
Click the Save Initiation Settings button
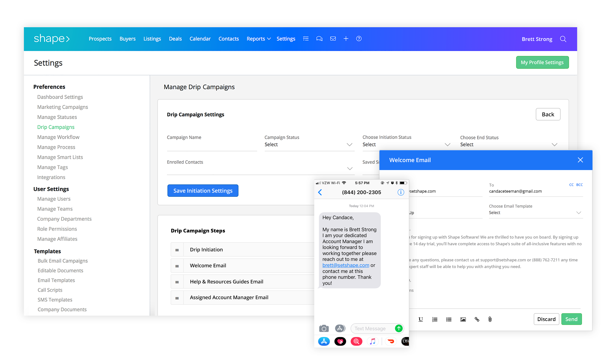tap(203, 190)
